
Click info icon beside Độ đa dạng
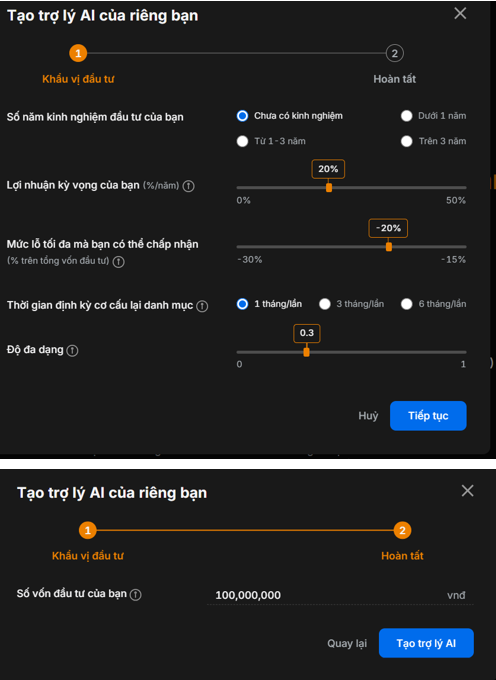72,350
